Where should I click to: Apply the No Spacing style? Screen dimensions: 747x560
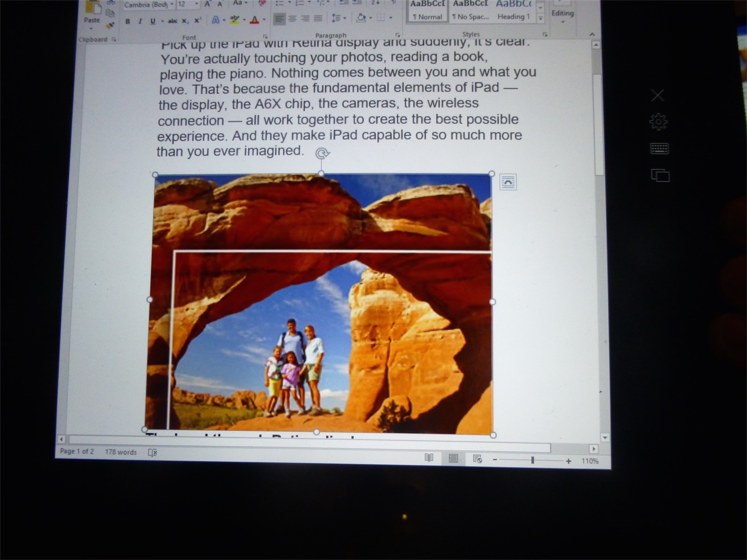point(471,10)
